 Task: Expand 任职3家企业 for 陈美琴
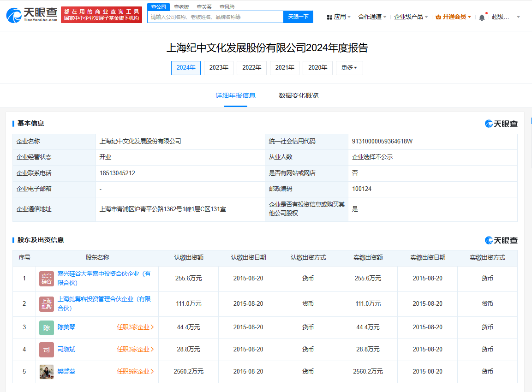click(x=135, y=327)
